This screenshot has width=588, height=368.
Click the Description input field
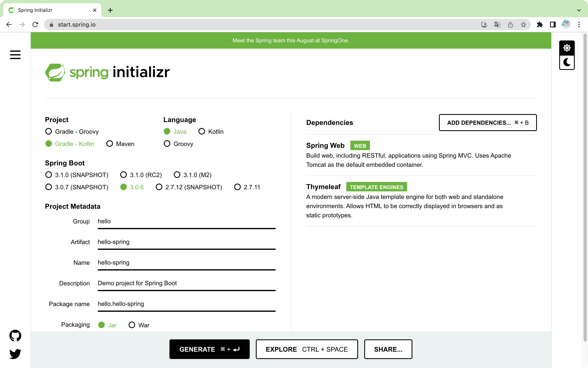pyautogui.click(x=187, y=284)
